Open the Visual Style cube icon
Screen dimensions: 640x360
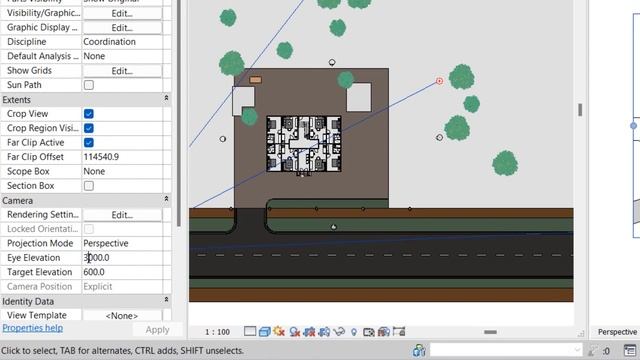(264, 332)
